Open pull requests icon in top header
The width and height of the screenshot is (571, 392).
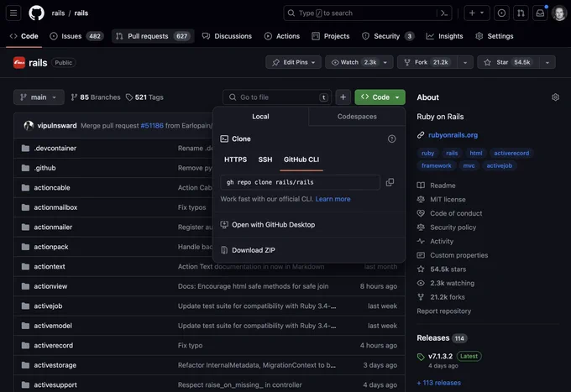(521, 13)
